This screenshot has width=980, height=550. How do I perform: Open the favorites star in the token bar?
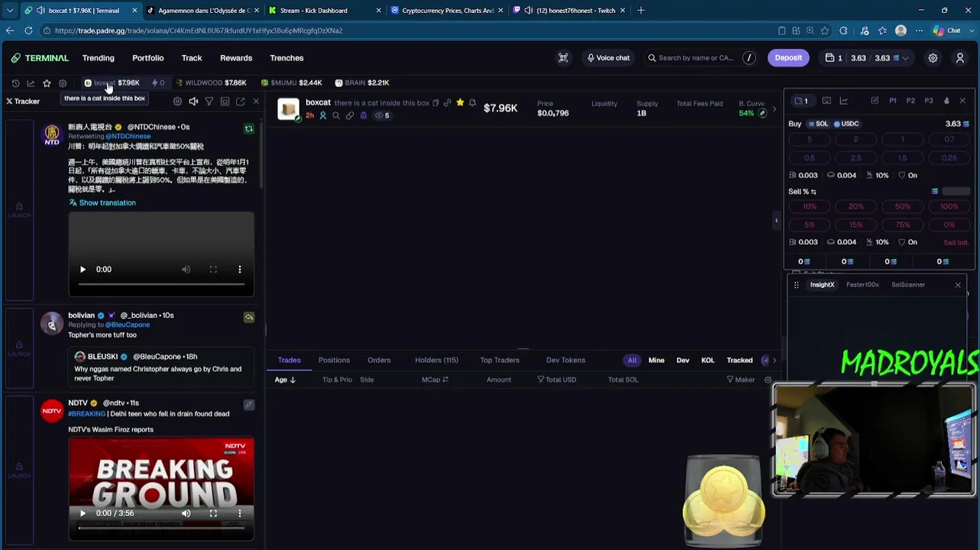47,83
